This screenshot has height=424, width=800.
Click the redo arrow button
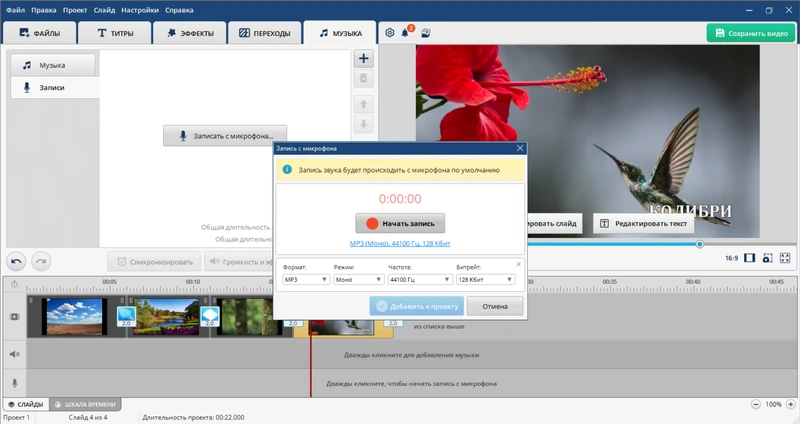(x=41, y=261)
